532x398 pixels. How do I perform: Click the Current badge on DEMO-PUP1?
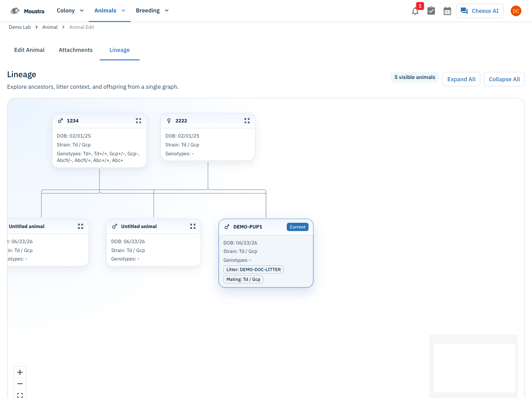point(297,227)
